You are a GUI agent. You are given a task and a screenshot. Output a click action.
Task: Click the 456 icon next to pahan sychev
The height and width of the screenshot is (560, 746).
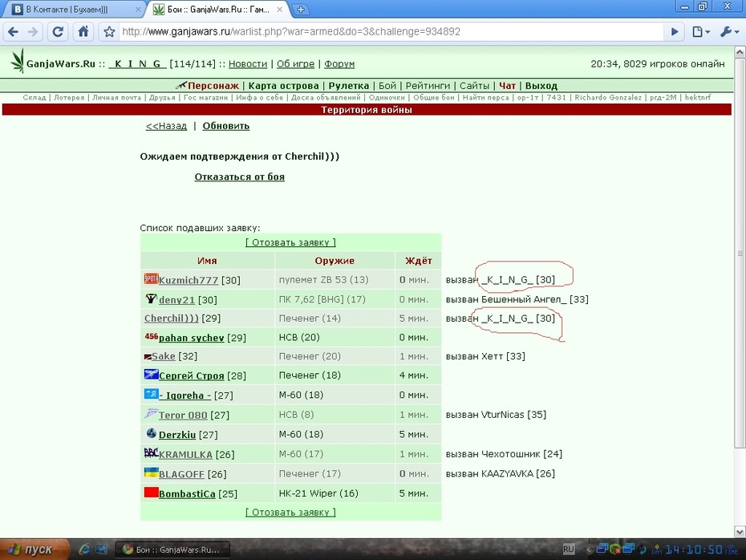point(152,336)
